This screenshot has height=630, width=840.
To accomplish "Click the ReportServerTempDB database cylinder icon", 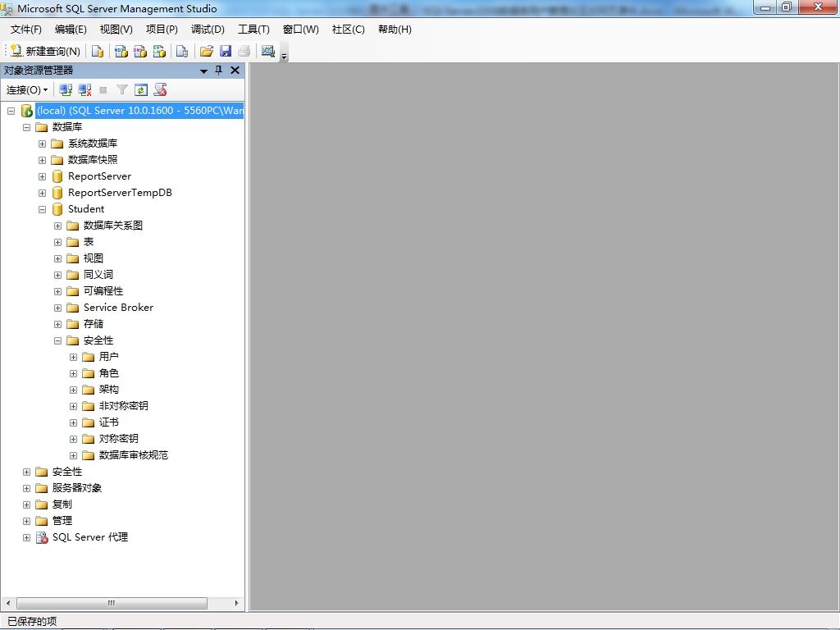I will (57, 193).
